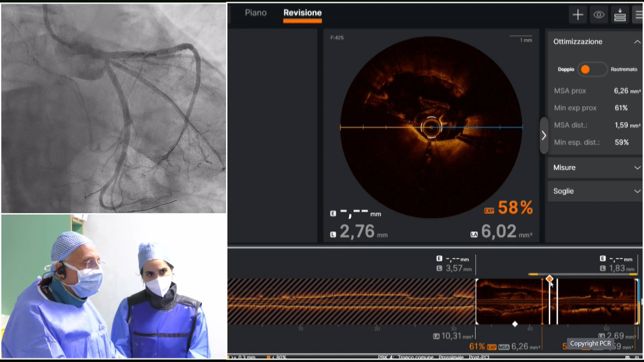Expand the Misure section
The image size is (644, 362).
(637, 168)
